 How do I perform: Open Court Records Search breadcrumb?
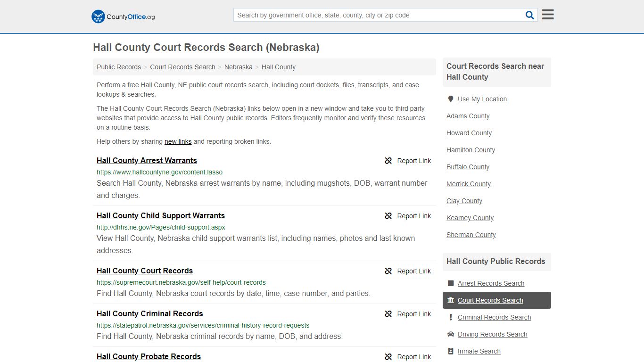tap(182, 67)
